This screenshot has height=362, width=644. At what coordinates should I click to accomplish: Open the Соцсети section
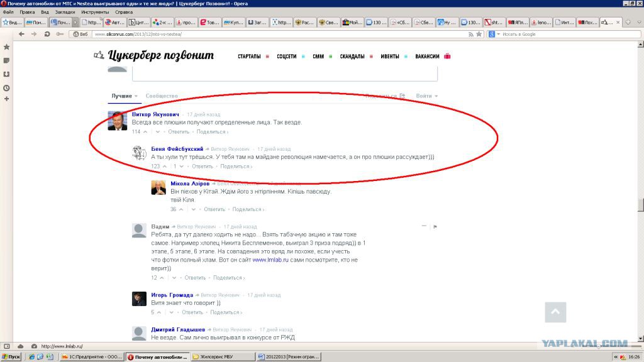point(287,56)
